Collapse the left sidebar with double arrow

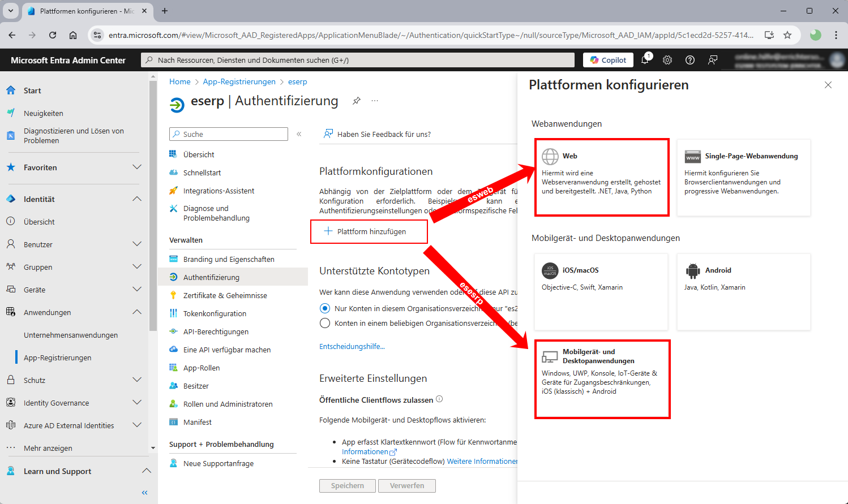pyautogui.click(x=144, y=493)
